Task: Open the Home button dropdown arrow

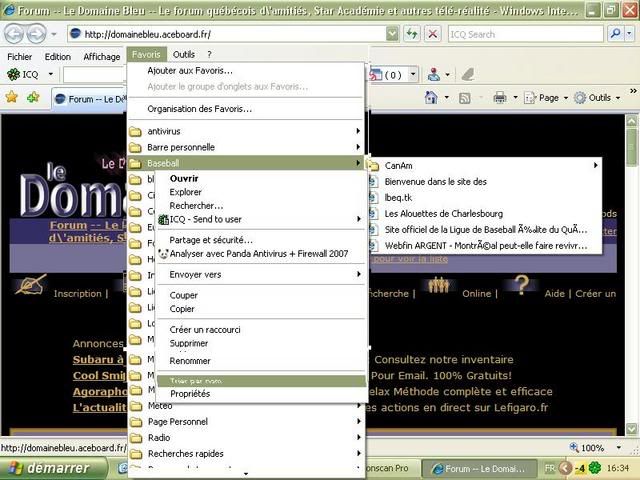Action: (x=447, y=98)
